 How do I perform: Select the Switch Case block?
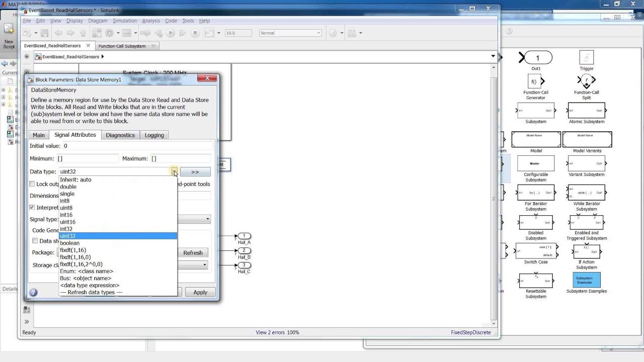pos(535,251)
